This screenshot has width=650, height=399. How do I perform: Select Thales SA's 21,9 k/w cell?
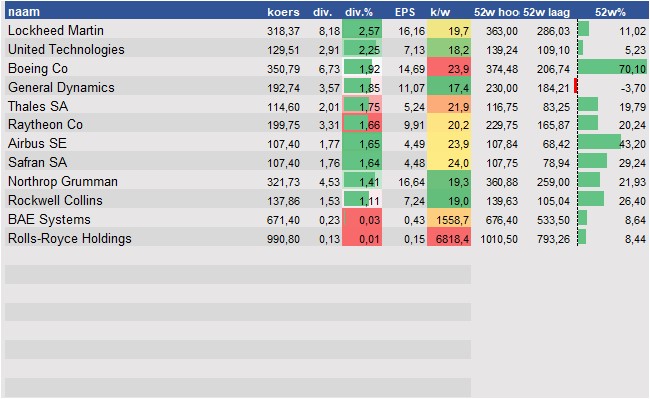coord(449,106)
